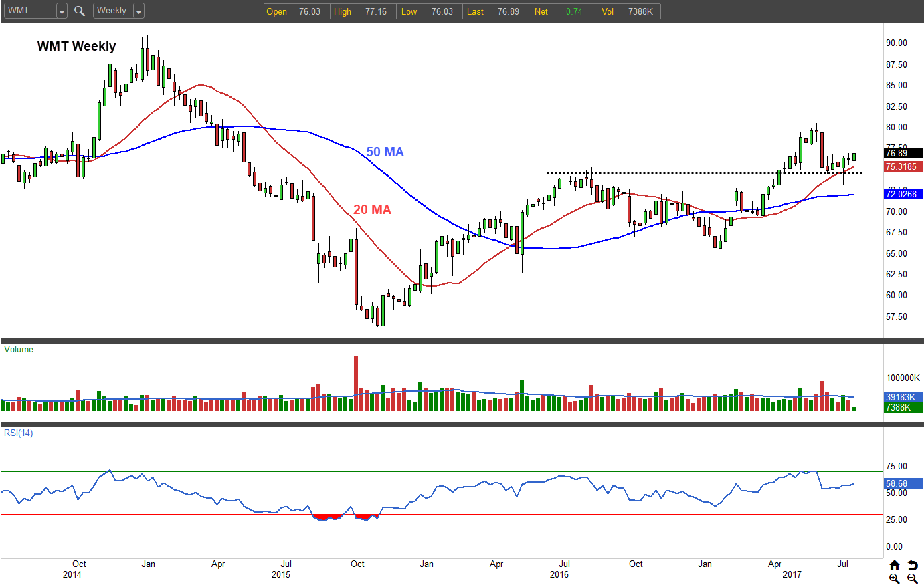This screenshot has width=924, height=585.
Task: Click the Weekly interval field
Action: pyautogui.click(x=114, y=11)
